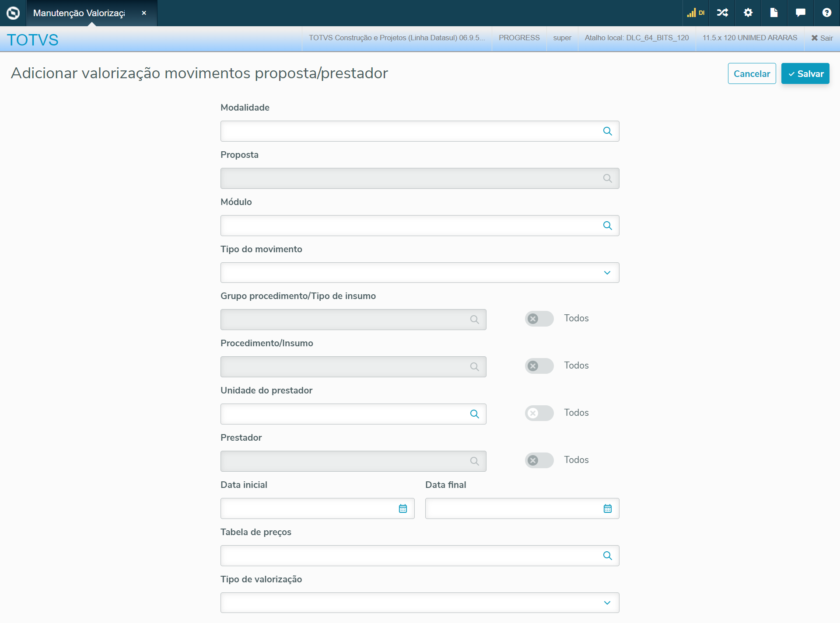Click into the Modalidade input field
This screenshot has width=840, height=623.
[x=409, y=131]
